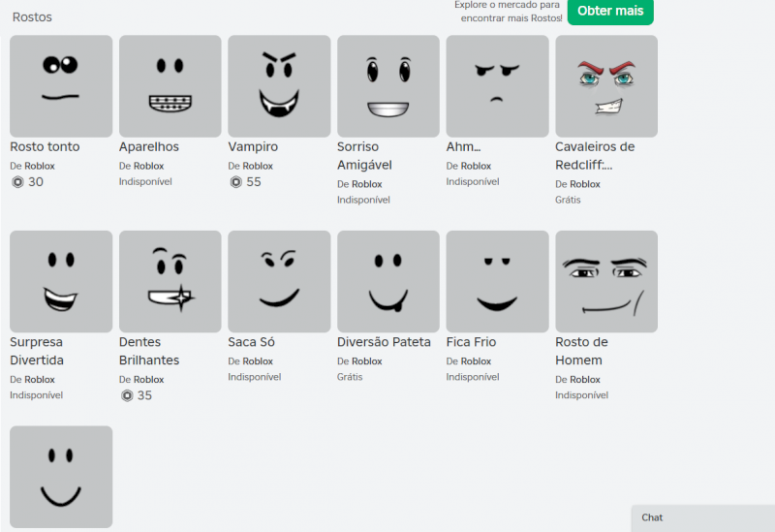Open the Aparelhos title link

tap(149, 147)
